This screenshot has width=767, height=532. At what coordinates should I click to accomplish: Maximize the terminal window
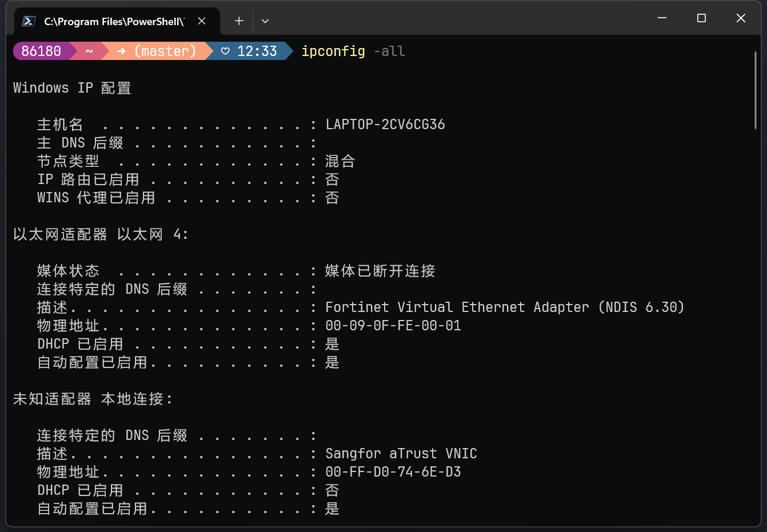click(701, 18)
